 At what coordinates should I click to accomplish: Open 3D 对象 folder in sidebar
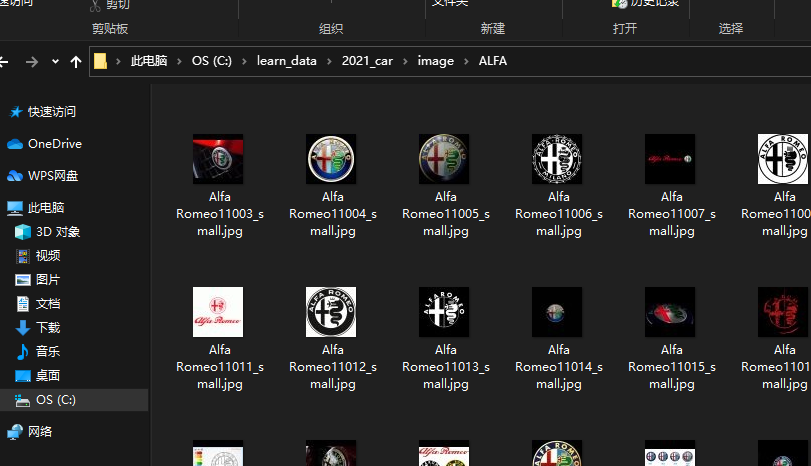(58, 232)
